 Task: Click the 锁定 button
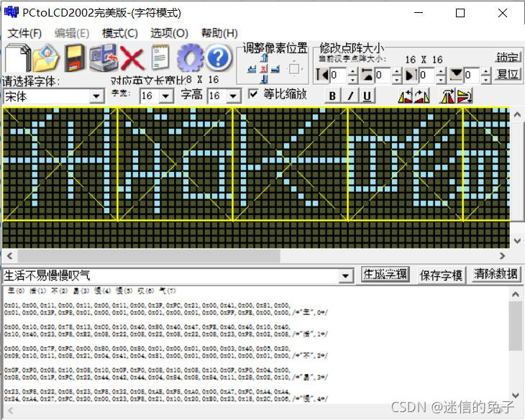coord(508,58)
